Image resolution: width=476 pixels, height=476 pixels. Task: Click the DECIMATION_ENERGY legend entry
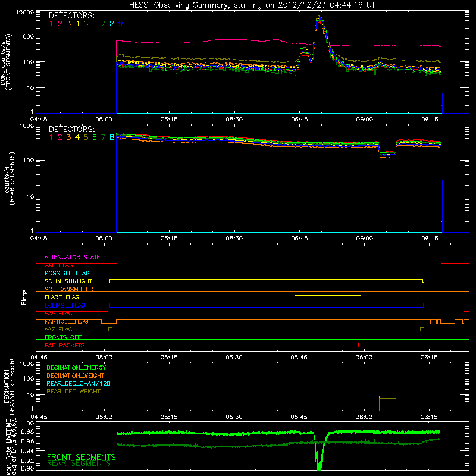click(76, 368)
